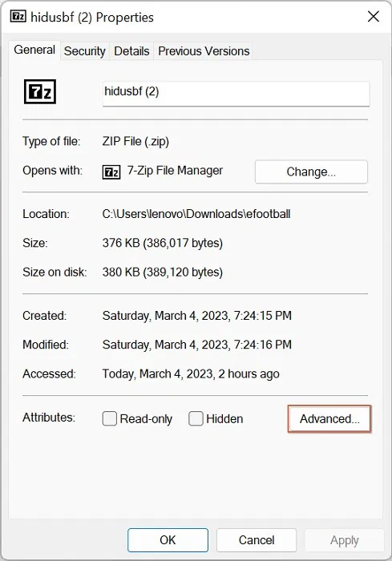Click the Location path C:\Users\lenovo\Downloads\efootball
The height and width of the screenshot is (561, 392).
(196, 214)
